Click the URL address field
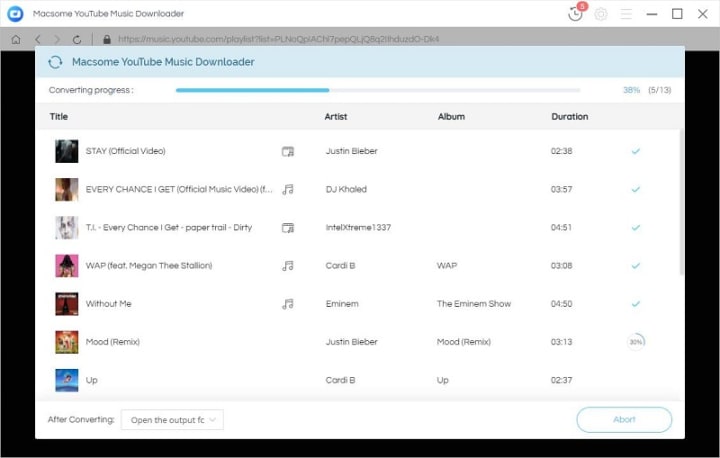The height and width of the screenshot is (458, 720). point(278,40)
